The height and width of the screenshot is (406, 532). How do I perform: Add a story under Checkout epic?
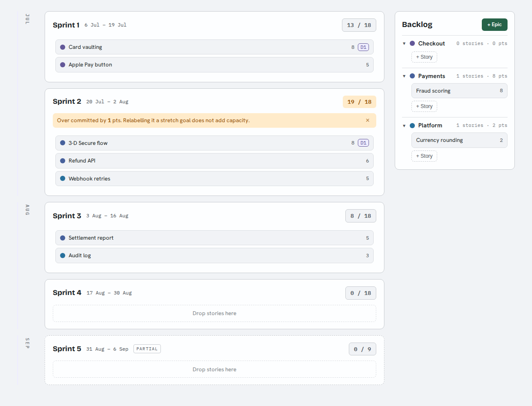point(424,57)
